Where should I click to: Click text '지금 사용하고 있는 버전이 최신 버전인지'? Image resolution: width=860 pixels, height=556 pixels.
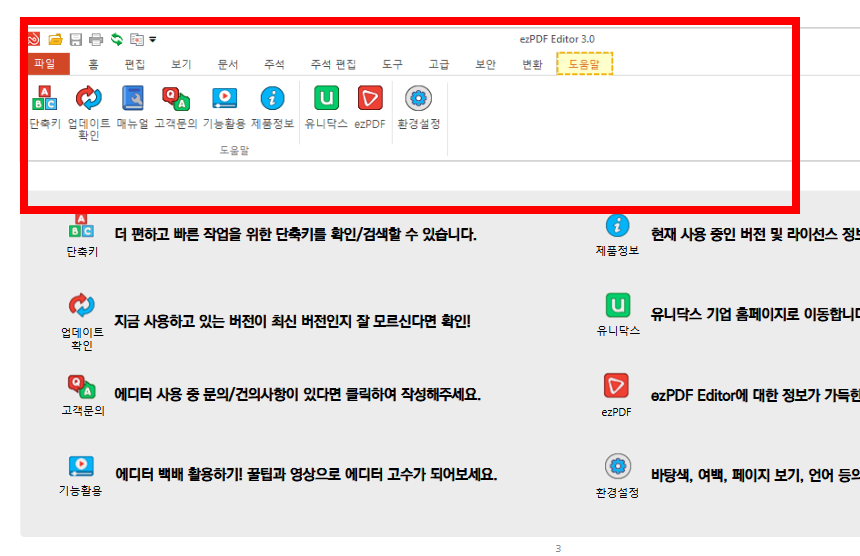pos(234,321)
